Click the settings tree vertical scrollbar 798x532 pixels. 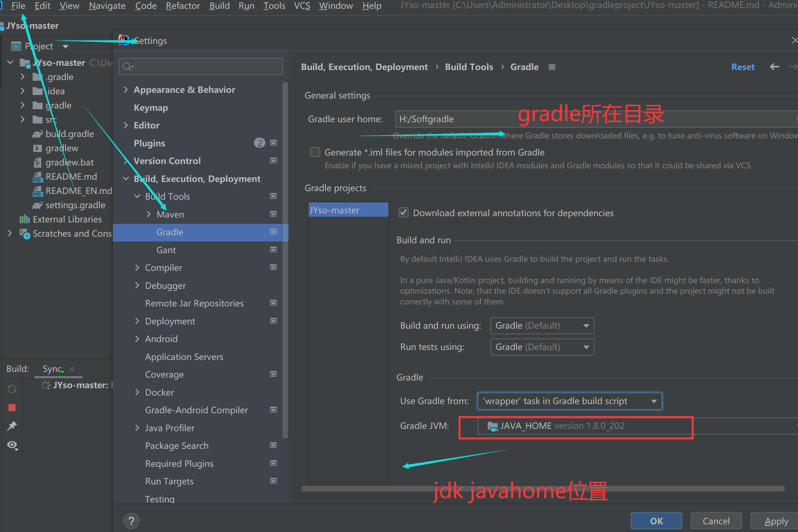coord(285,259)
